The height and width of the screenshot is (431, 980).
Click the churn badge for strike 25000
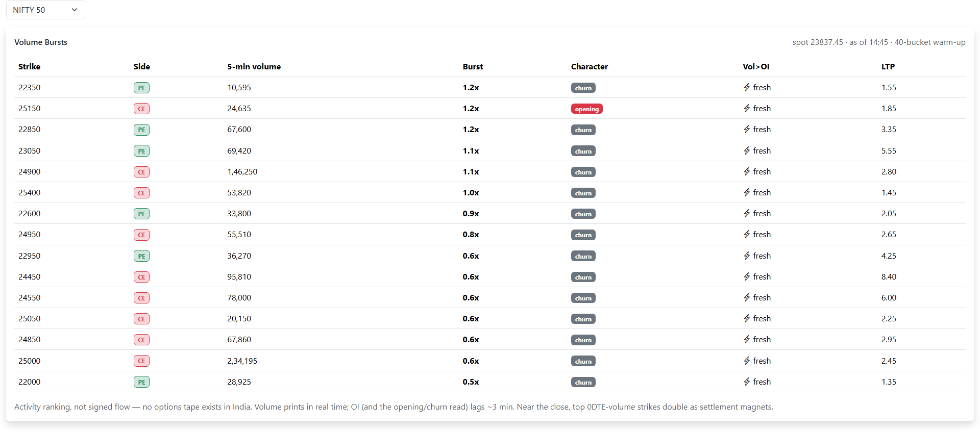coord(583,361)
